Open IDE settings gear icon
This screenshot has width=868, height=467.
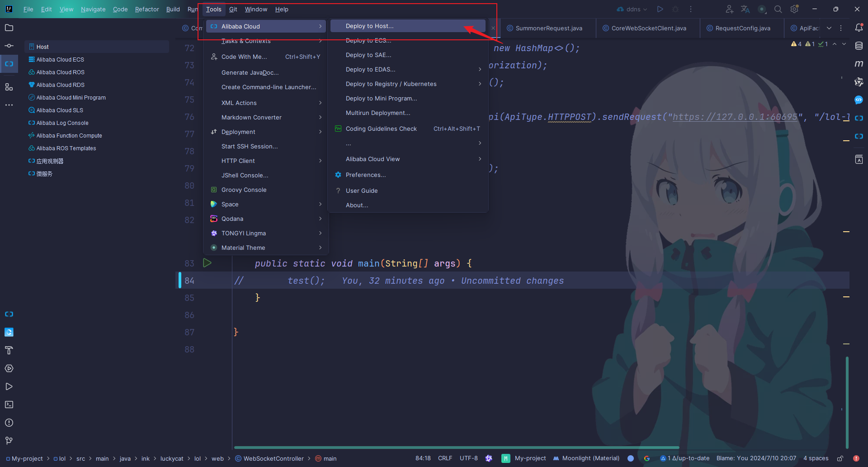(794, 9)
